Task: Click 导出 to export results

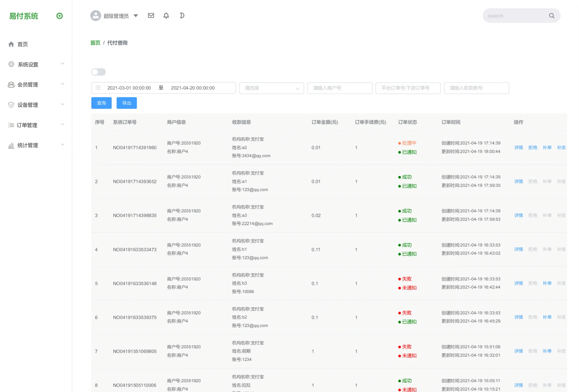Action: pos(126,103)
